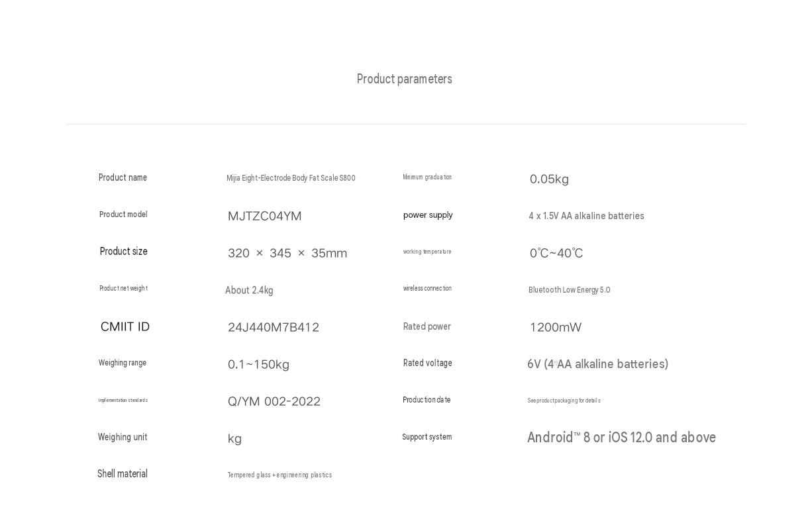Select the ID '24J440M7B412'

coord(274,327)
